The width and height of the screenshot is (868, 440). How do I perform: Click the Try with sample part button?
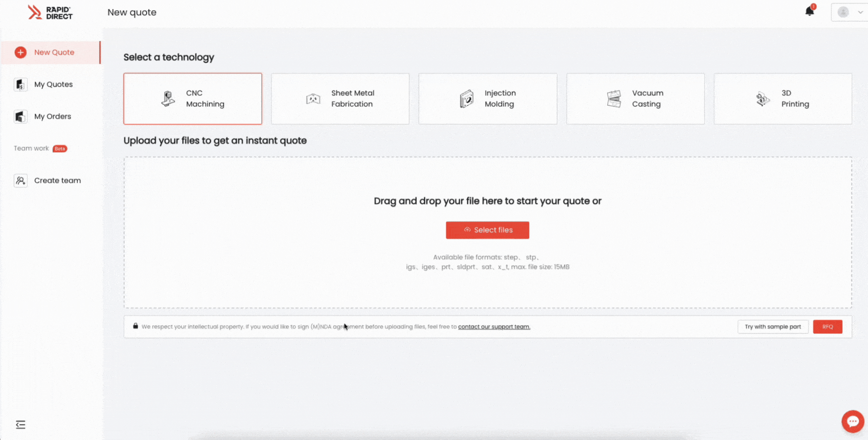pyautogui.click(x=773, y=327)
